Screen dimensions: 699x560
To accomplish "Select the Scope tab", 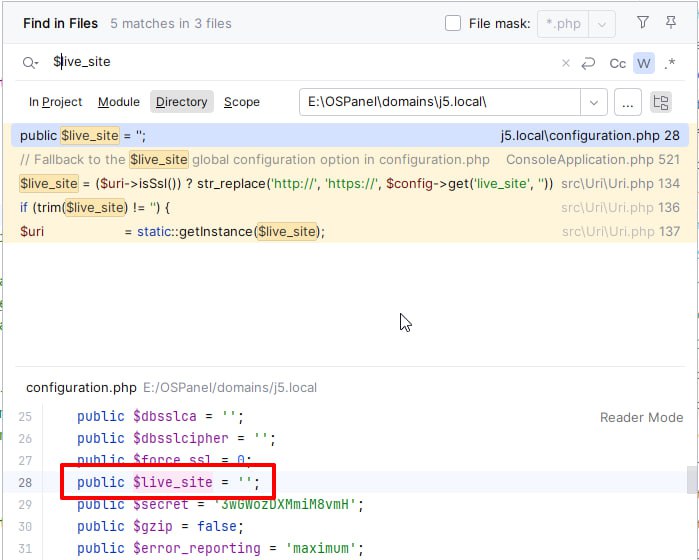I will [242, 102].
